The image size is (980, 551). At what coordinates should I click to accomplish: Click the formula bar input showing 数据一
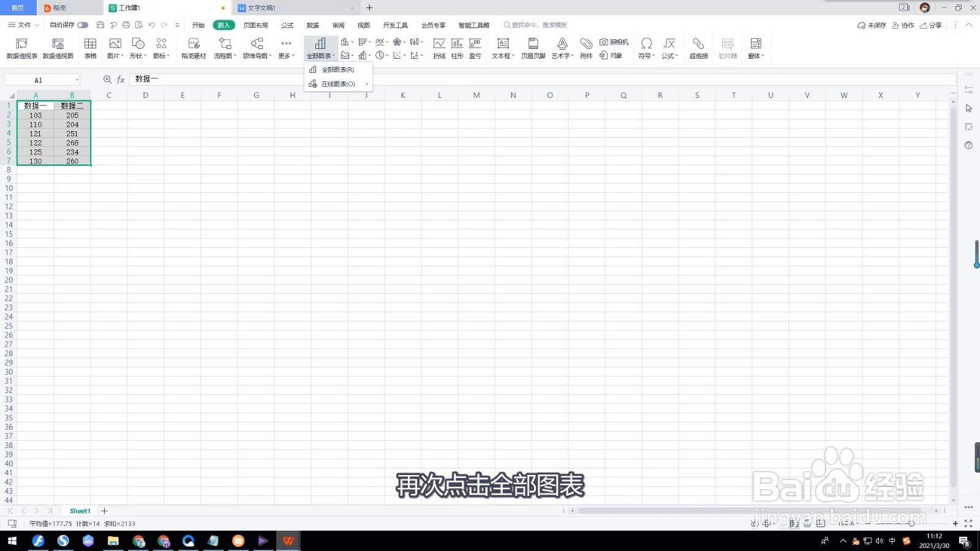pyautogui.click(x=542, y=80)
